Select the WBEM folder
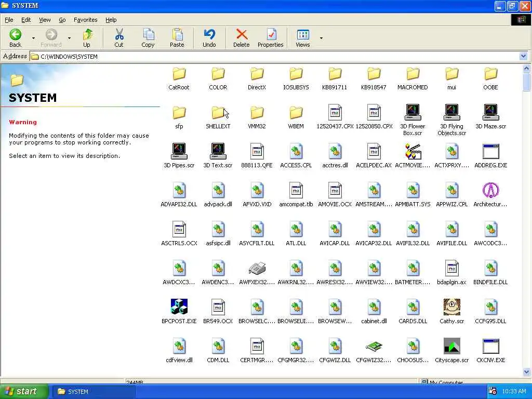532x399 pixels. click(x=296, y=118)
